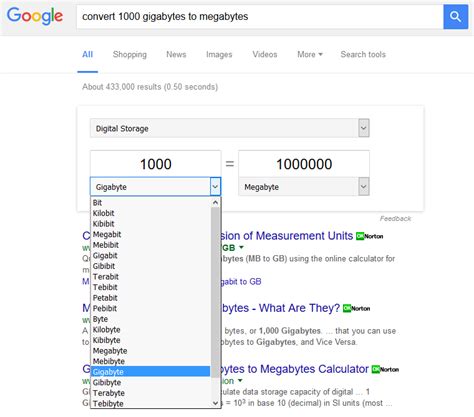Choose Pebibit in the unit list

pyautogui.click(x=151, y=308)
